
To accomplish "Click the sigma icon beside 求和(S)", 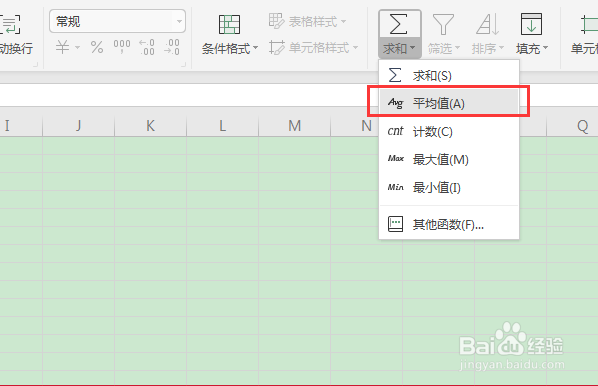I will point(395,75).
